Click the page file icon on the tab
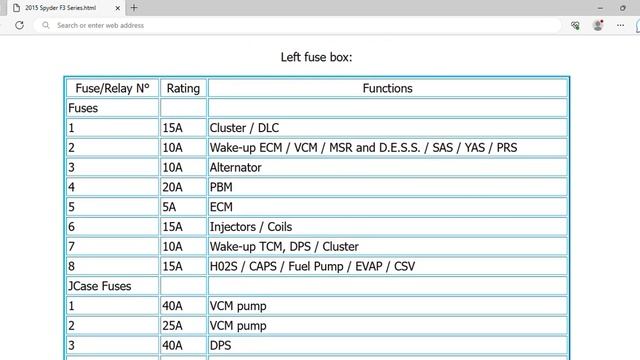 16,8
